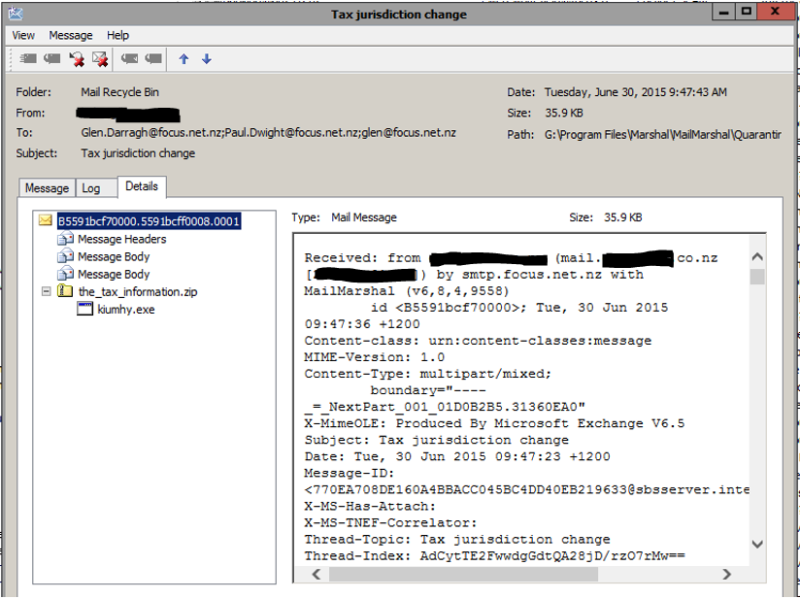Open the View menu

coord(22,35)
